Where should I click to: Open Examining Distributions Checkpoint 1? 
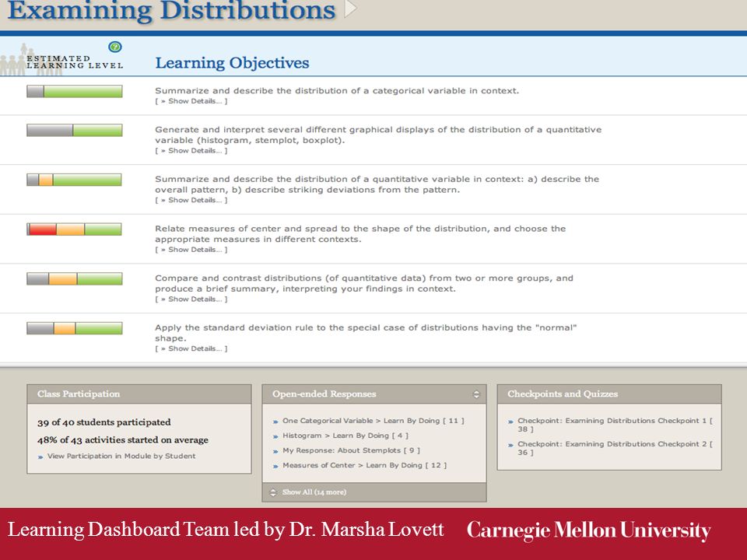(x=615, y=425)
